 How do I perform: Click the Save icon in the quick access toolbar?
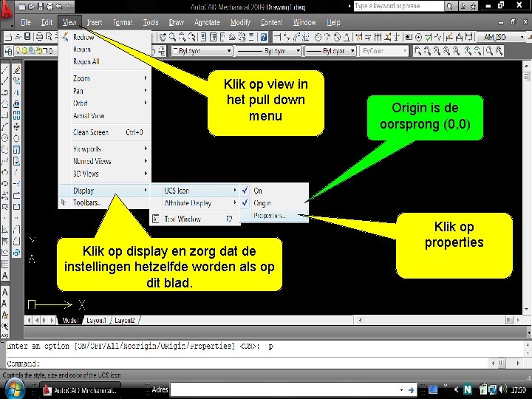(x=41, y=7)
